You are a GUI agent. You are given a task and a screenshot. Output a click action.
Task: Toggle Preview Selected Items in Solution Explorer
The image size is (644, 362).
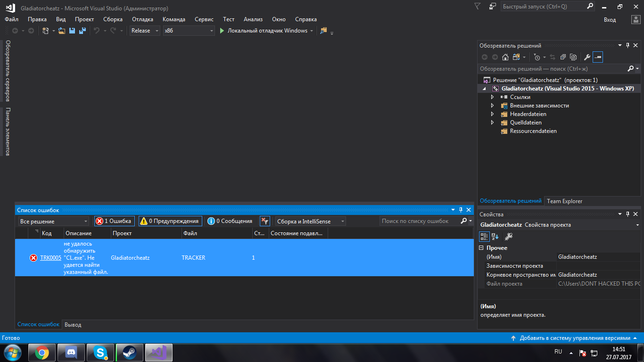[x=598, y=57]
